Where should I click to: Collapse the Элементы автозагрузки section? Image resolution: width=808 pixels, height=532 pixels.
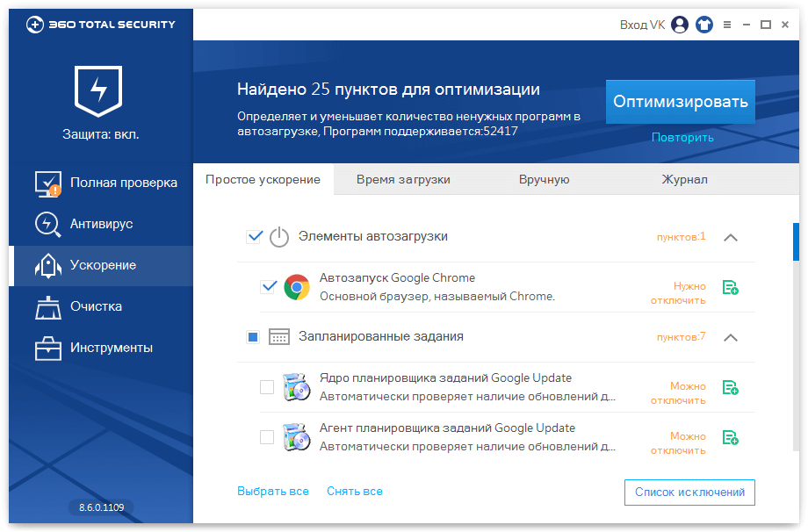click(731, 236)
